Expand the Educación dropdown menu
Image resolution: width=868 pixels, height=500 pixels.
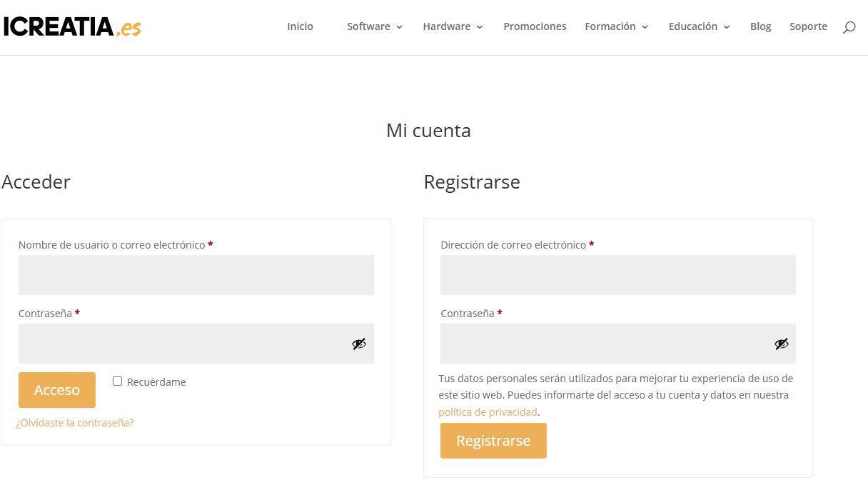tap(699, 26)
